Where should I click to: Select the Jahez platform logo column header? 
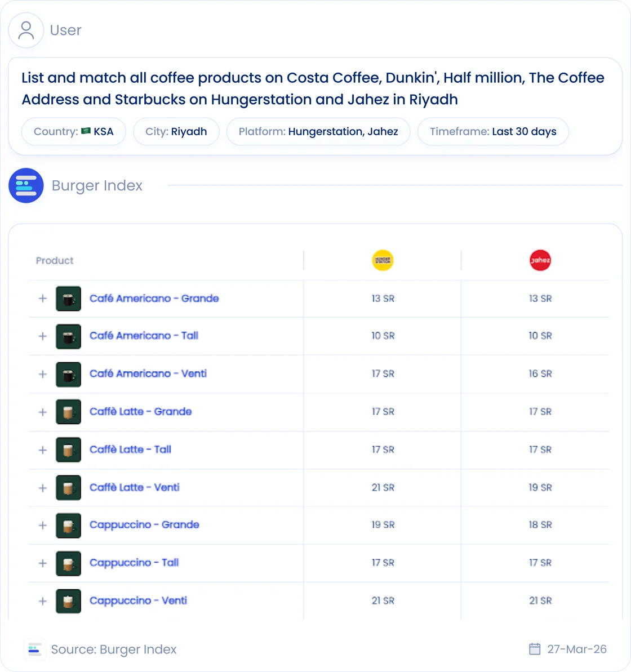(x=540, y=260)
